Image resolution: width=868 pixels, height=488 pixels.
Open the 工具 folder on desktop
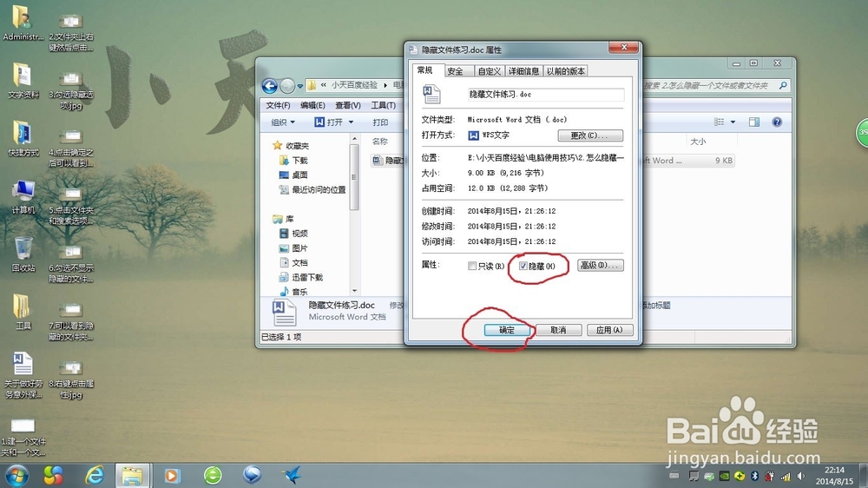23,313
